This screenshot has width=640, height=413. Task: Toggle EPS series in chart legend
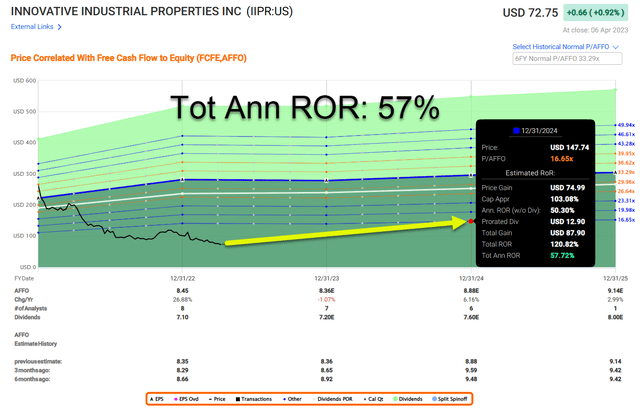click(157, 399)
